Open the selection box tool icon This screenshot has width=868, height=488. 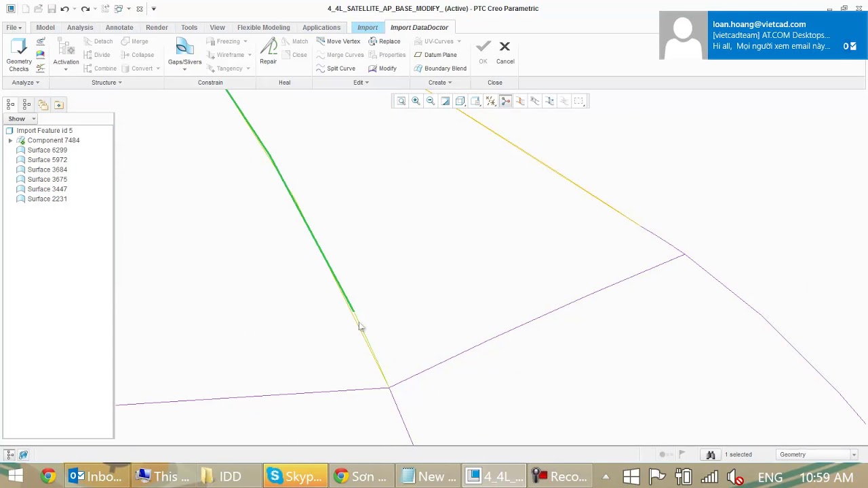(x=578, y=101)
